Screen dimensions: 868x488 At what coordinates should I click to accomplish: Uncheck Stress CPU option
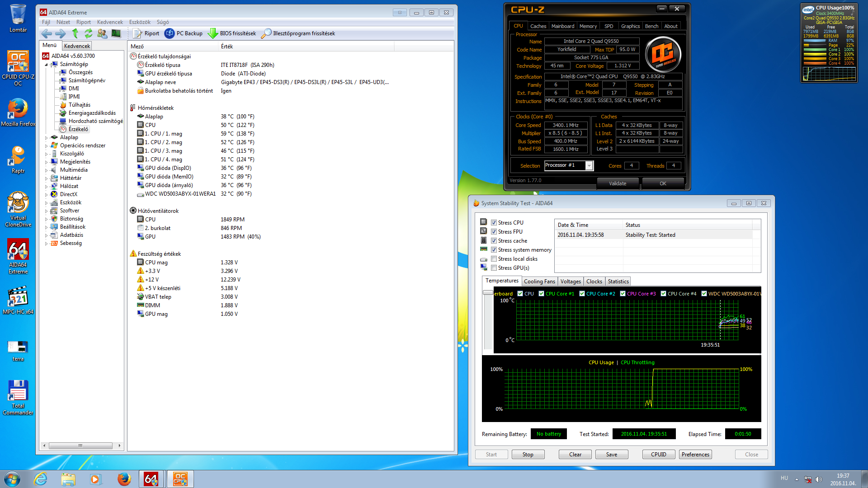pyautogui.click(x=494, y=223)
